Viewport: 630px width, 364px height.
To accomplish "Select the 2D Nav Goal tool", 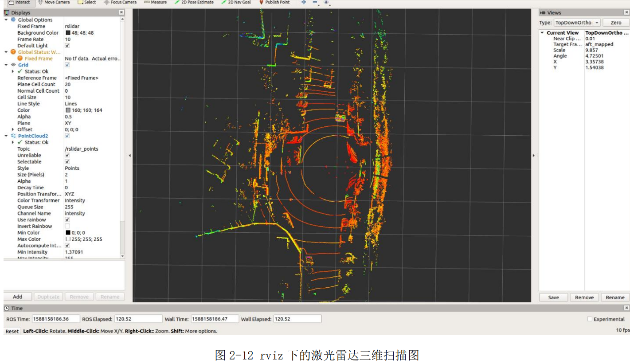I will 235,2.
